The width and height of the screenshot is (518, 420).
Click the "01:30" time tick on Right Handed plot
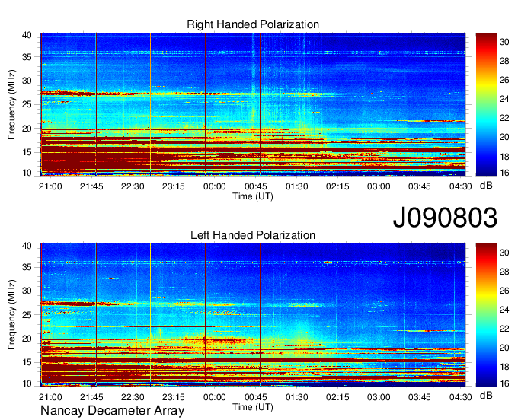tap(296, 186)
